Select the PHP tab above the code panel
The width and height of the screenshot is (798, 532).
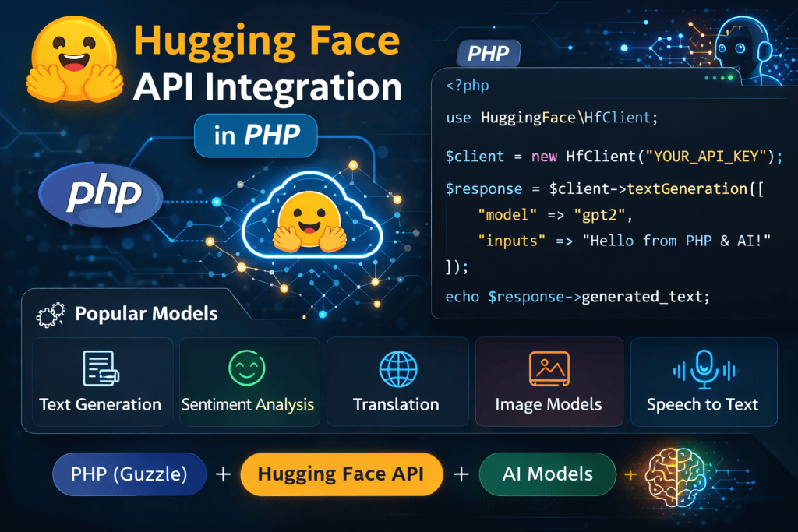[489, 53]
